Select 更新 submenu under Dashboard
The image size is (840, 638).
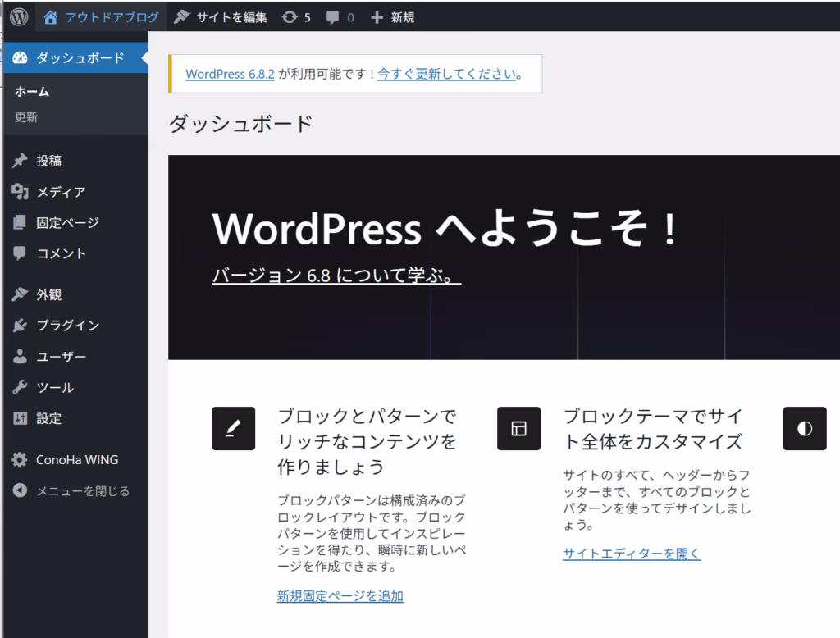(x=26, y=117)
